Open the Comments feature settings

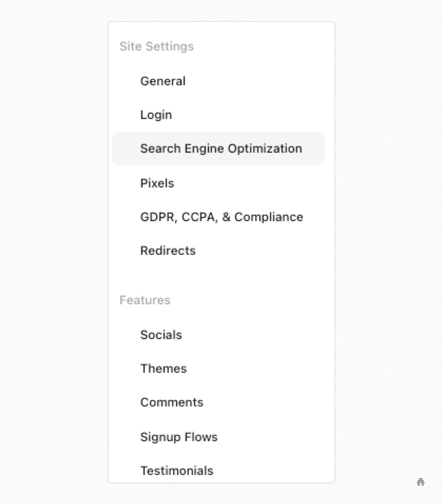[172, 402]
